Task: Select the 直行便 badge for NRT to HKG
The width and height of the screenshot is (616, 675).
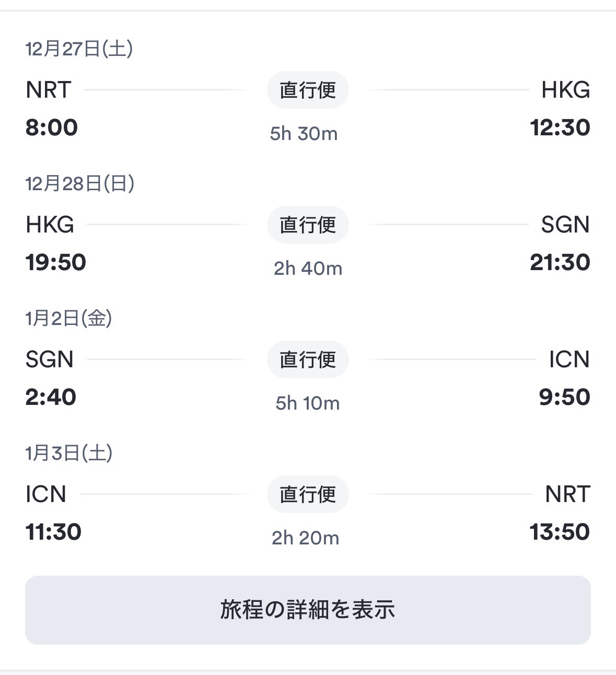Action: 308,90
